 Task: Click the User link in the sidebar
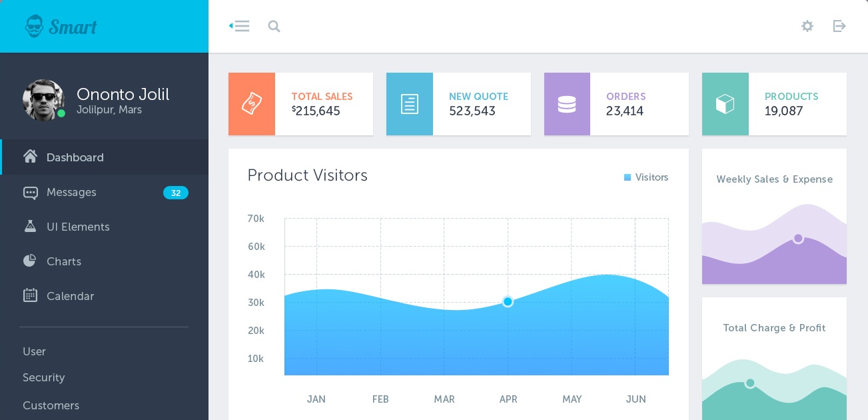click(x=35, y=351)
